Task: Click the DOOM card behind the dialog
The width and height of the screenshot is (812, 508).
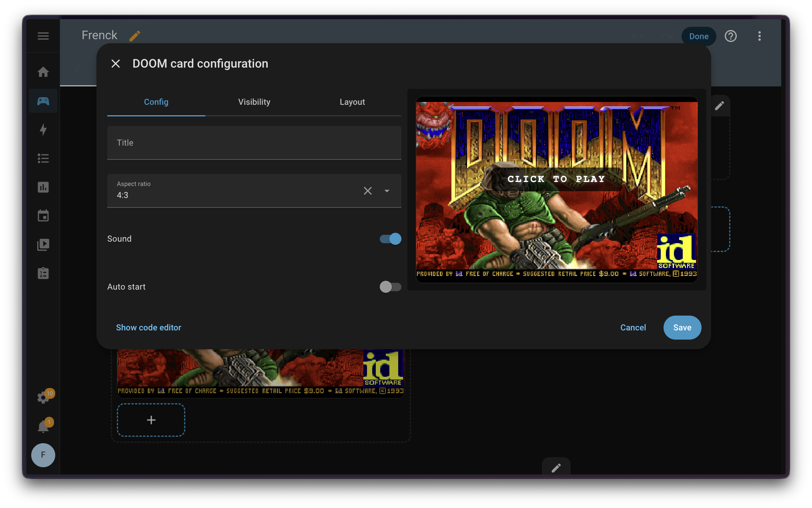Action: [261, 373]
